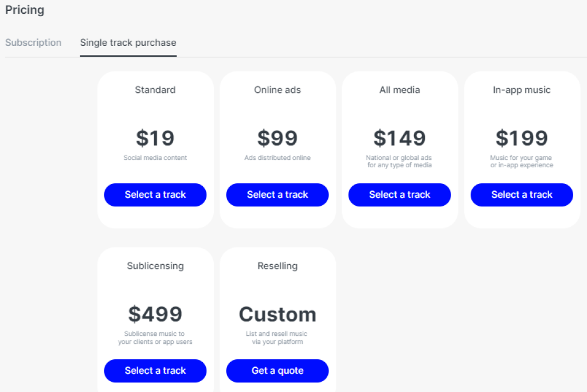Click the $149 price on All media card
The height and width of the screenshot is (392, 587).
[x=400, y=138]
